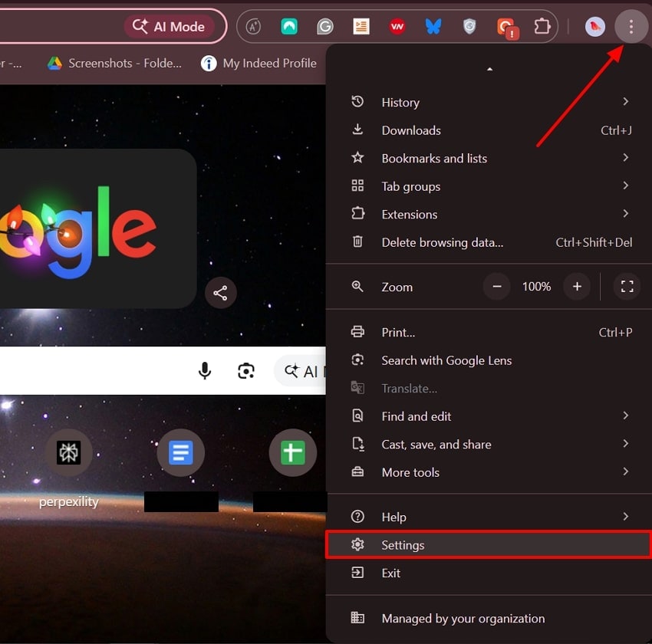The width and height of the screenshot is (652, 644).
Task: Start a voice search with the microphone icon
Action: [204, 370]
